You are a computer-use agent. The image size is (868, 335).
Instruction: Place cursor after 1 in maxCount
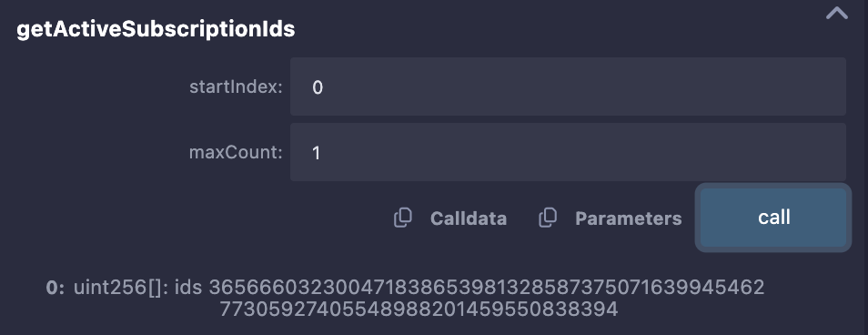[320, 152]
